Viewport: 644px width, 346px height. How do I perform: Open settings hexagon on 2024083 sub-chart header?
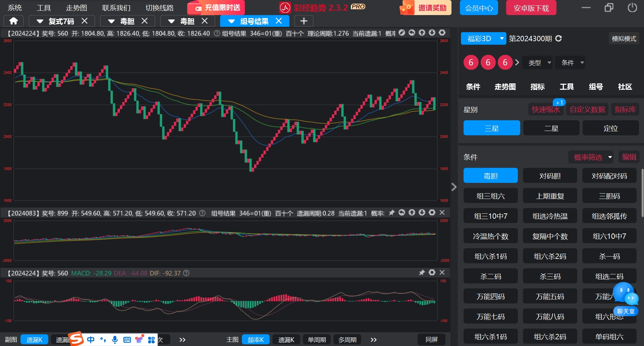tap(432, 213)
